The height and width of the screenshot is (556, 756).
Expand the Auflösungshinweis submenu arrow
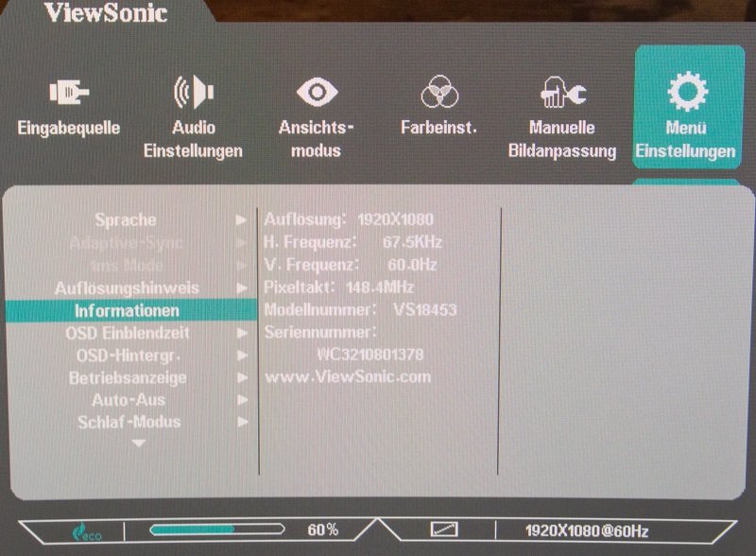242,288
